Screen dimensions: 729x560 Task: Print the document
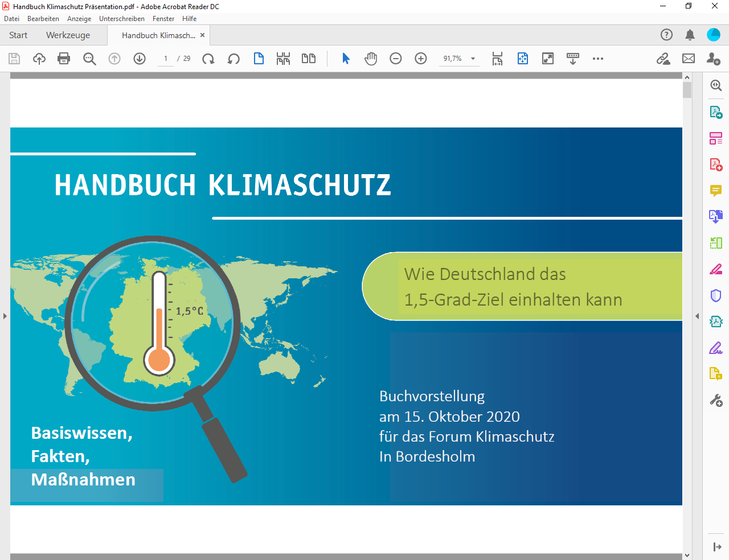[64, 59]
